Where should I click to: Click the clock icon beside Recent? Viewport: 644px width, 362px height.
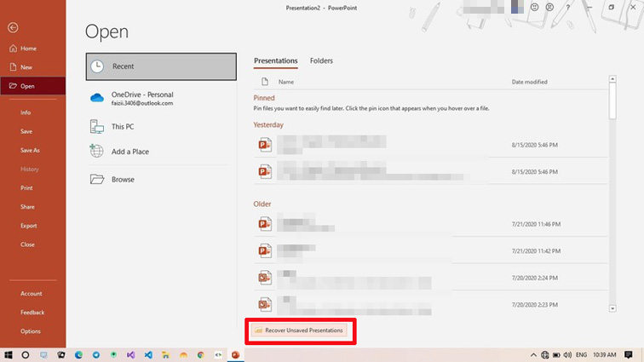pyautogui.click(x=97, y=66)
